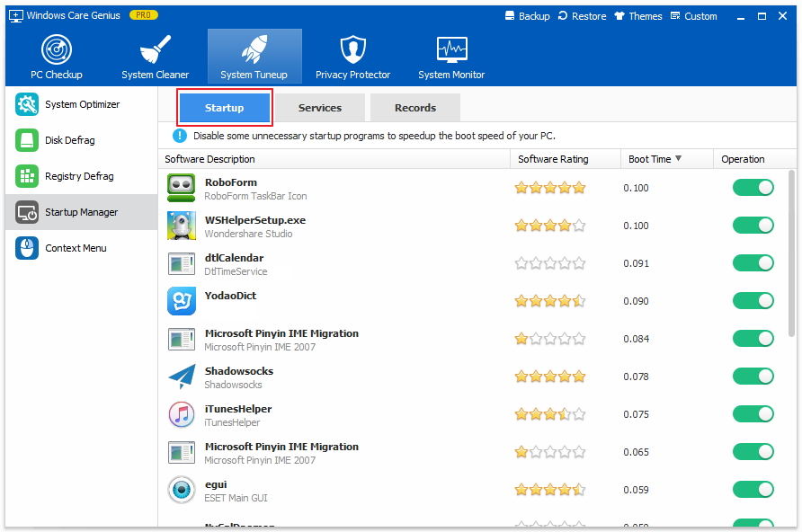This screenshot has width=802, height=532.
Task: Click the Windows Care Genius logo icon
Action: (16, 16)
